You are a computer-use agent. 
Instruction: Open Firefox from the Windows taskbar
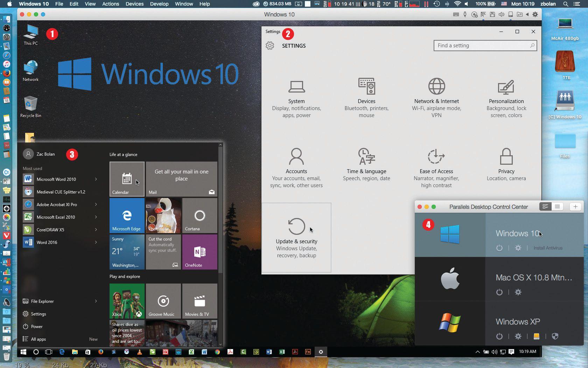tap(101, 352)
